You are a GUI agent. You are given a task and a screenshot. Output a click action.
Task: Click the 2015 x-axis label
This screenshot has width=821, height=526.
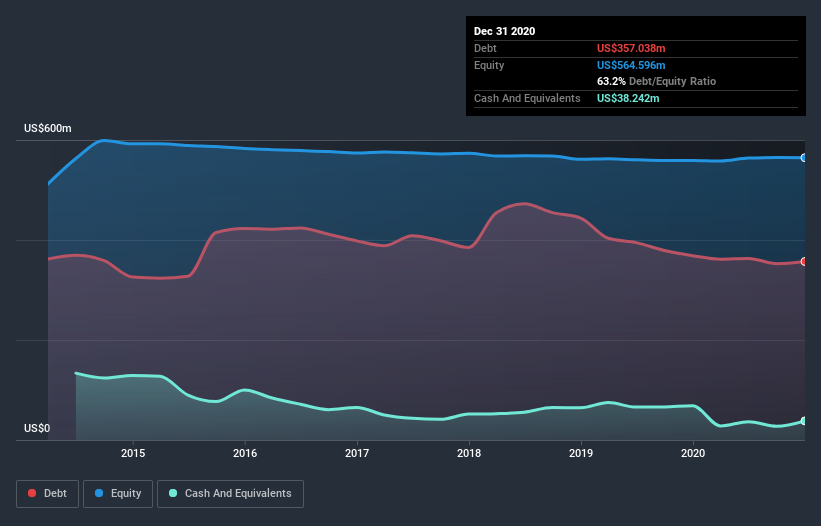133,453
